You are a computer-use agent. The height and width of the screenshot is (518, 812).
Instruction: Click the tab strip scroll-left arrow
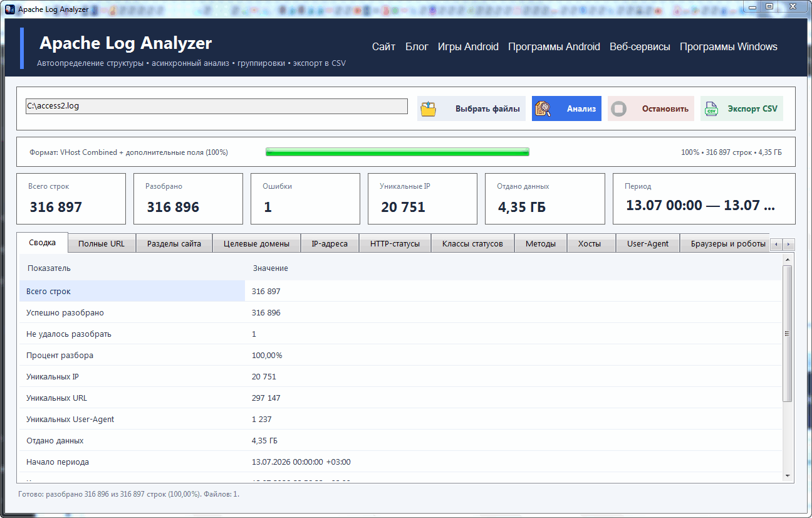tap(777, 245)
